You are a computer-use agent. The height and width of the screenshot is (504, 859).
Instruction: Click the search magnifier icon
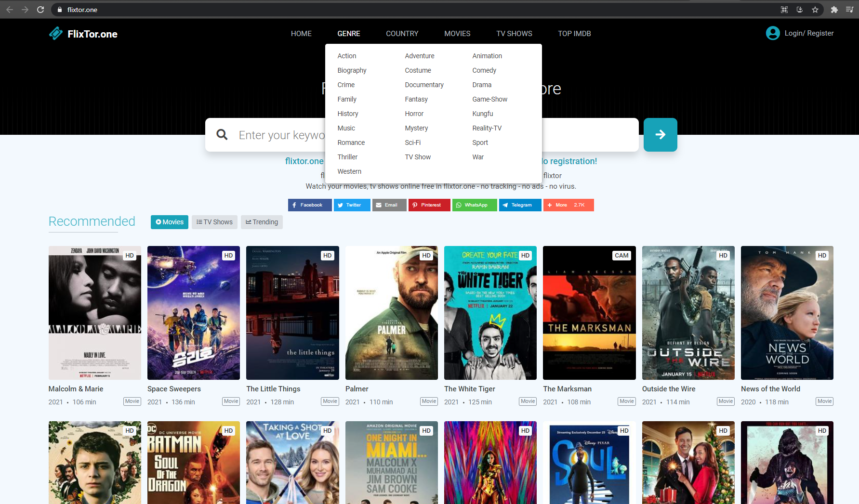222,135
